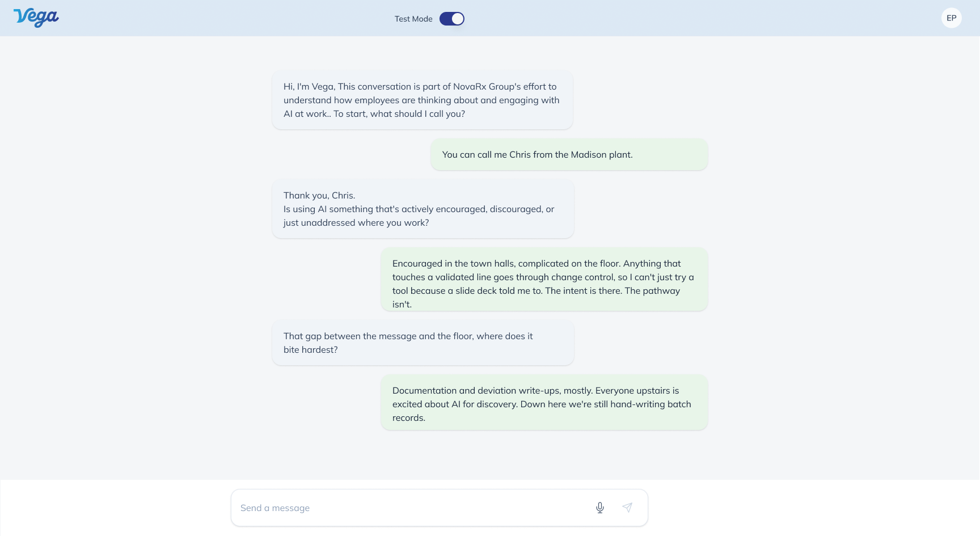Click the Vega logo
The width and height of the screenshot is (980, 536).
pos(36,18)
